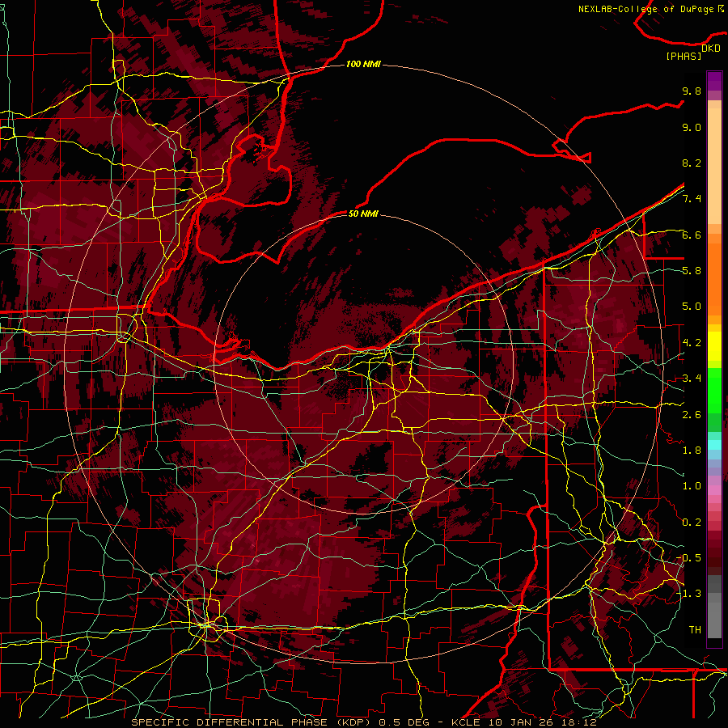Click the 6.6 value on the color scale
Screen dimensions: 728x728
tap(692, 235)
